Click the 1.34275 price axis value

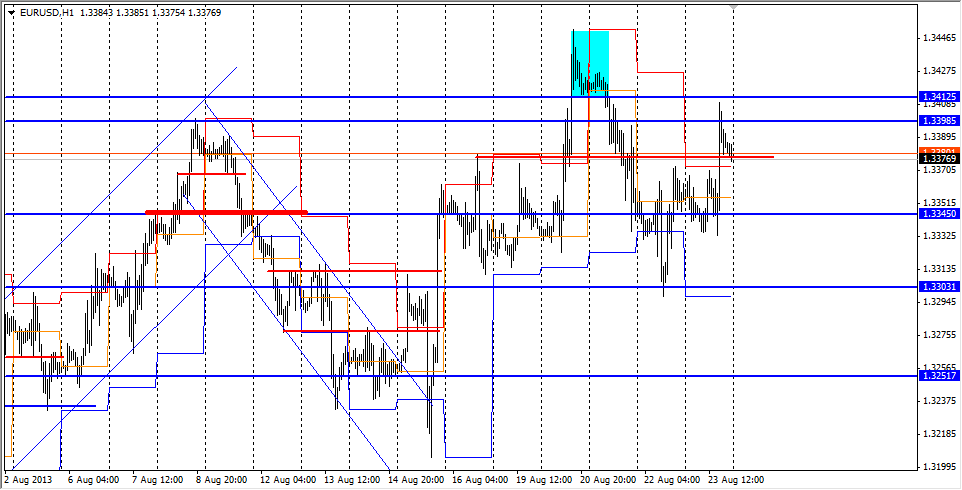click(x=939, y=71)
